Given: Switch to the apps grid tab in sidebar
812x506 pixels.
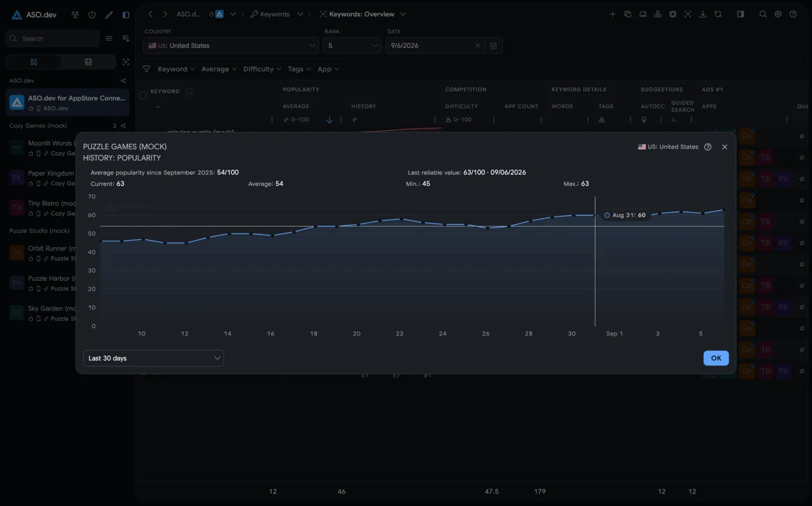Looking at the screenshot, I should click(x=34, y=62).
